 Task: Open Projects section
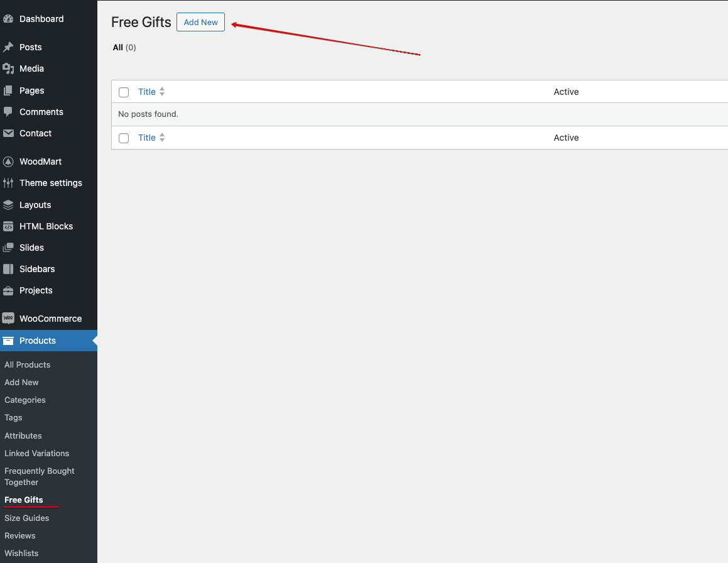point(36,290)
